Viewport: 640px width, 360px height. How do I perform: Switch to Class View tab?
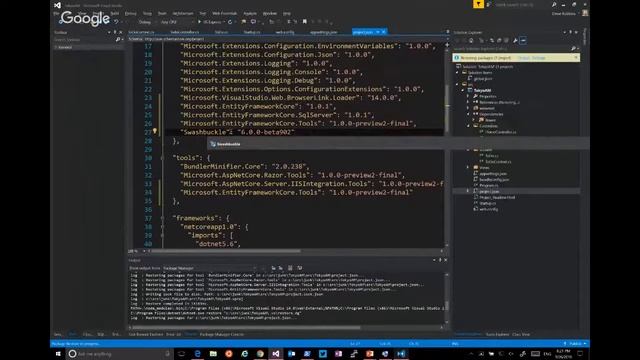(x=521, y=334)
